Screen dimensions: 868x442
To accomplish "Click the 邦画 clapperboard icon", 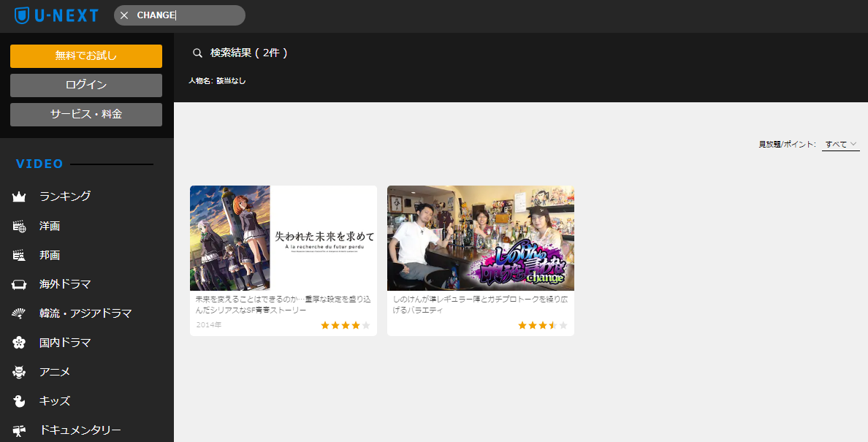I will point(20,256).
